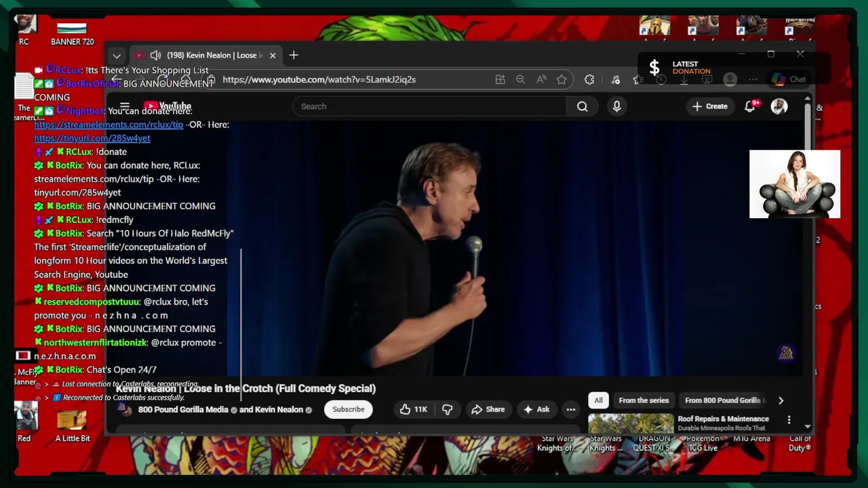The image size is (868, 488).
Task: Share the Kevin Nealon video
Action: 488,409
